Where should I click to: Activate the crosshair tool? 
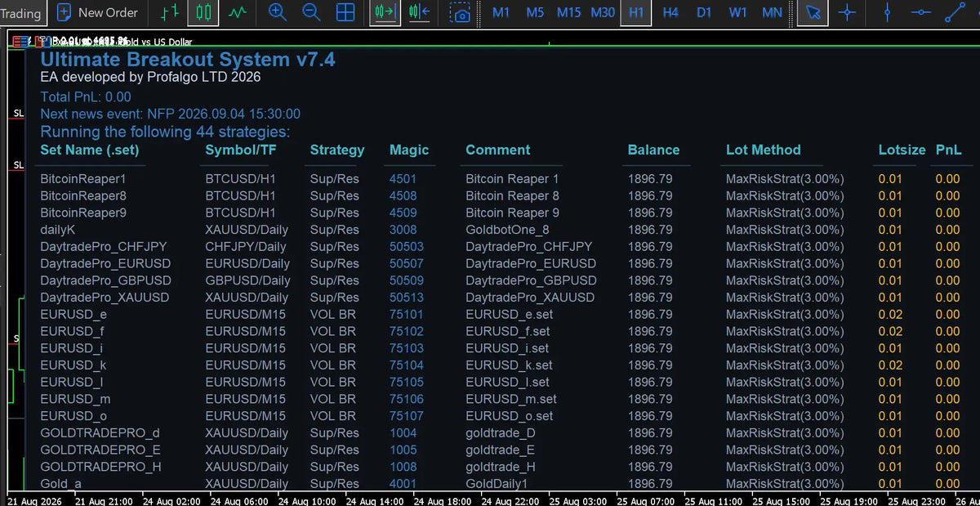tap(848, 12)
